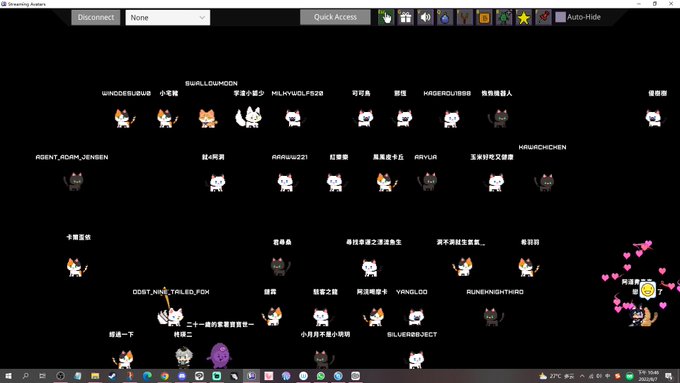Screen dimensions: 680x383
Task: Select the slingshot tool icon
Action: coord(464,17)
